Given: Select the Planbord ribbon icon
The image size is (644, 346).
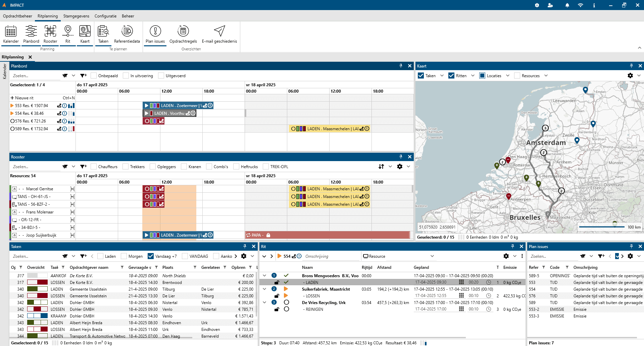Looking at the screenshot, I should (x=31, y=35).
